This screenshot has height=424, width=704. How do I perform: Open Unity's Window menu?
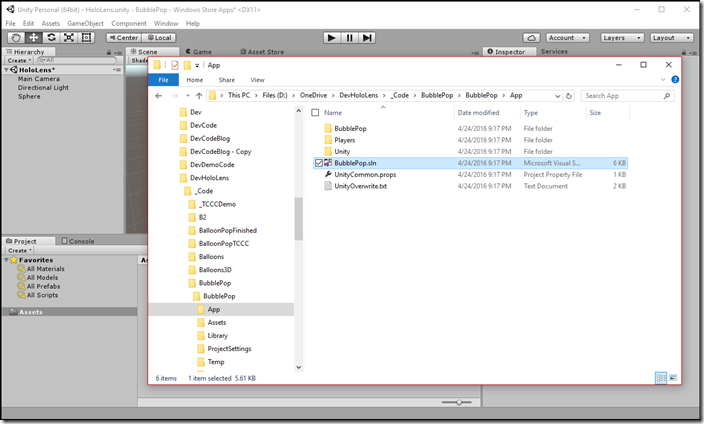[x=166, y=23]
